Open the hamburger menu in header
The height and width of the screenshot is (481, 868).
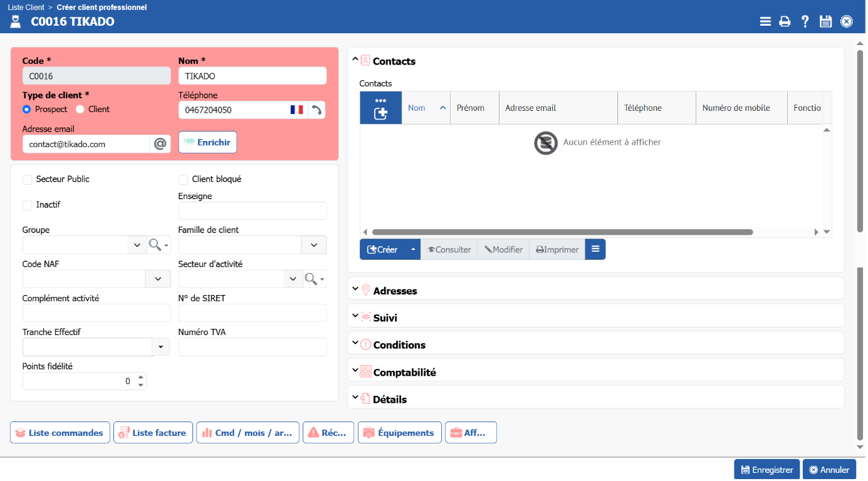pyautogui.click(x=765, y=22)
